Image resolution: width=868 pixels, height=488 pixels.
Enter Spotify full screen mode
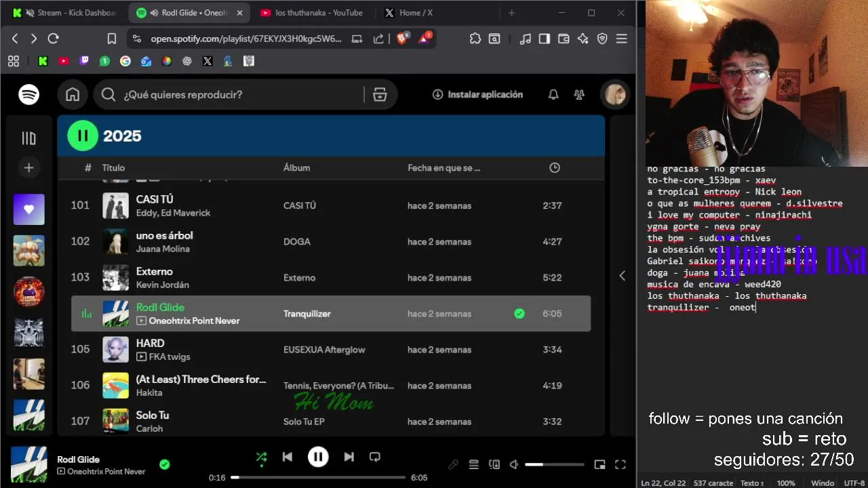620,464
